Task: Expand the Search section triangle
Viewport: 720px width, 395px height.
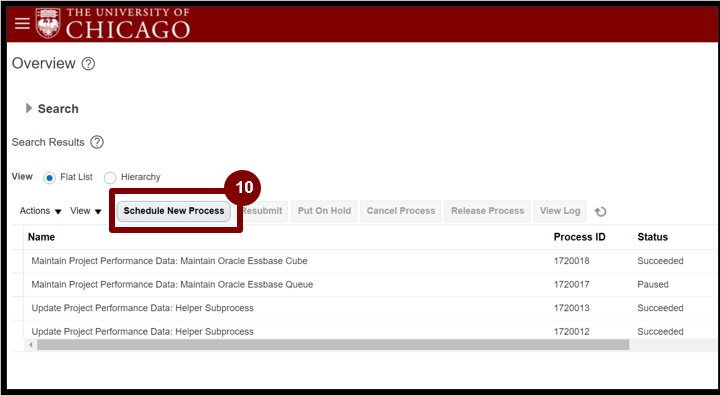Action: [29, 108]
